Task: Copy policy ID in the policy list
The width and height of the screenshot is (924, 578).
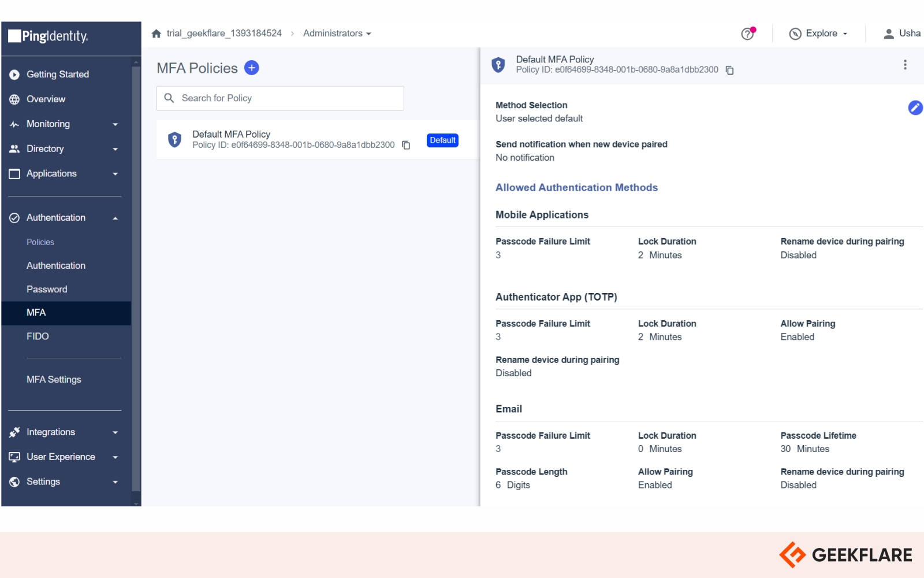Action: click(x=406, y=145)
